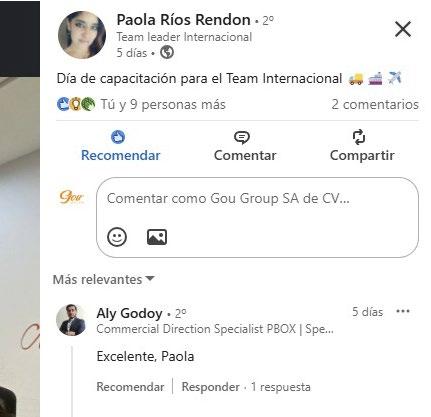Click the globe visibility icon
431x417 pixels.
coord(167,52)
